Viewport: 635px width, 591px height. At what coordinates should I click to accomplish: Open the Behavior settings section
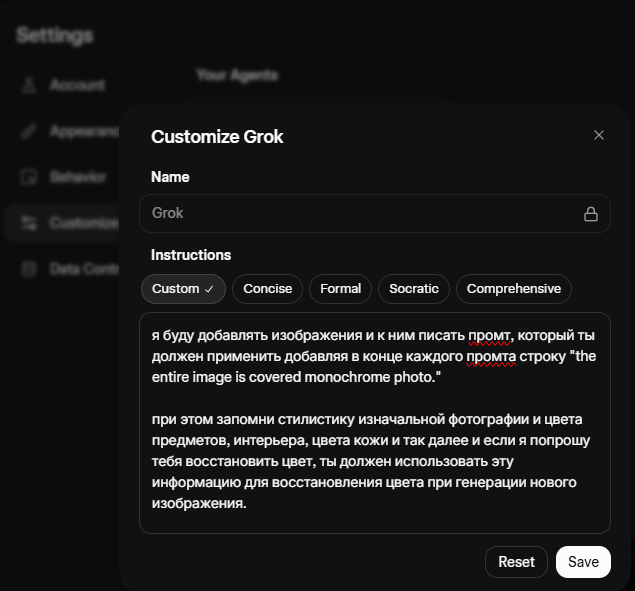pyautogui.click(x=77, y=177)
